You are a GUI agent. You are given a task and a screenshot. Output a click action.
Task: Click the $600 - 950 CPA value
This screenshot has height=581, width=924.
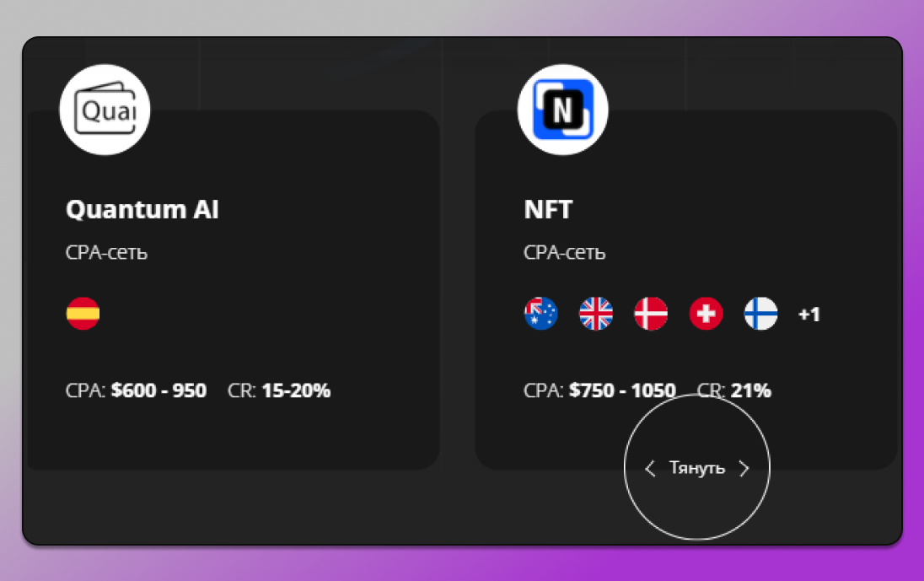point(158,391)
